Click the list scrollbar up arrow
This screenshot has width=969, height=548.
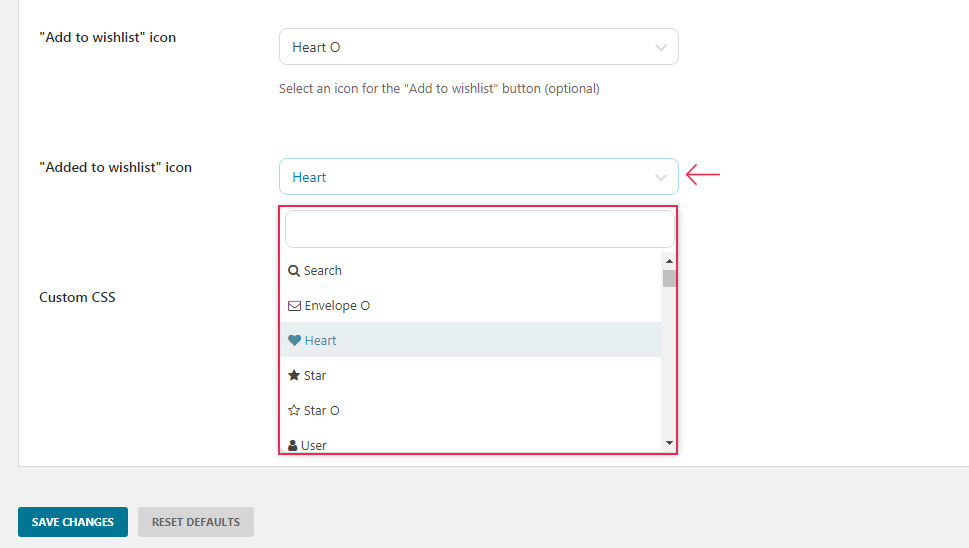[669, 262]
